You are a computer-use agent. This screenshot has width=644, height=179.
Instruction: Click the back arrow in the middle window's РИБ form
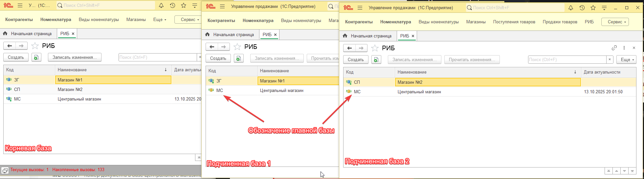pyautogui.click(x=212, y=47)
